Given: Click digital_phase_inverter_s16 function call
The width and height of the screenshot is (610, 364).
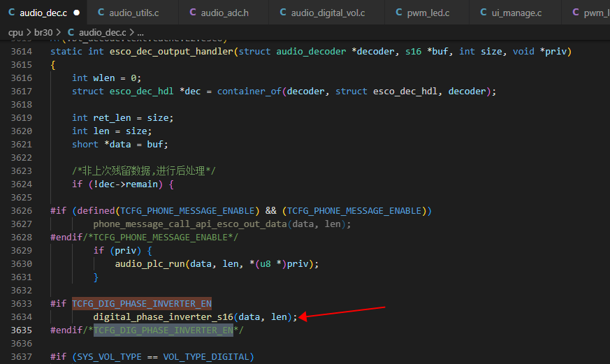Looking at the screenshot, I should pyautogui.click(x=163, y=317).
